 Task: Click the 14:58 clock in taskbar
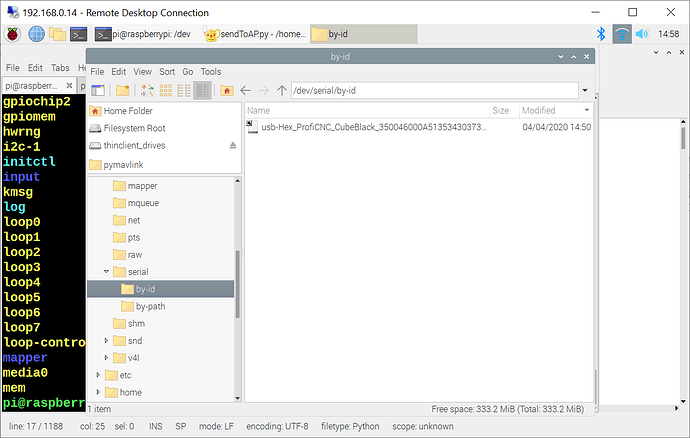pos(668,34)
